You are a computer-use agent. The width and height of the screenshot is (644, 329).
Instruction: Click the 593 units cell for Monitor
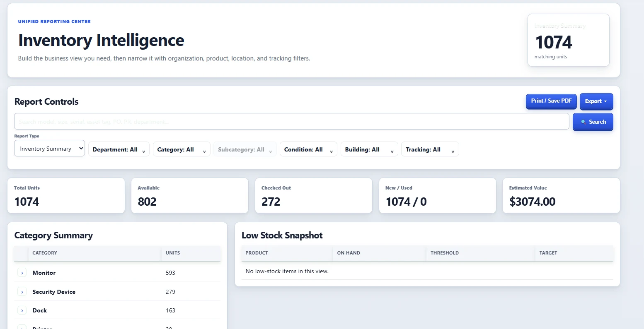pos(170,273)
